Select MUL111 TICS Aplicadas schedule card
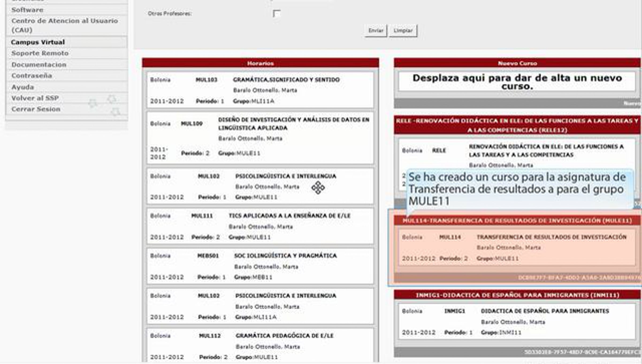Viewport: 642px width, 364px height. pyautogui.click(x=260, y=226)
